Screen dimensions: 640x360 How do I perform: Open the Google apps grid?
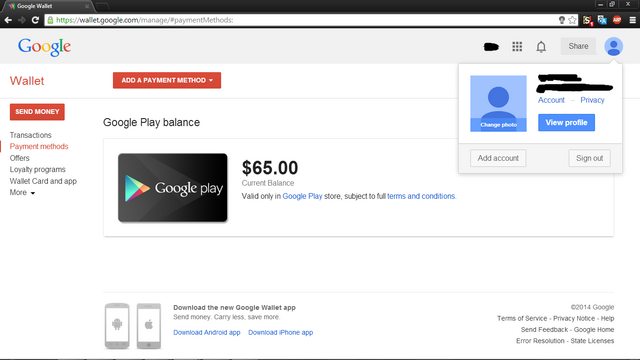pos(517,47)
